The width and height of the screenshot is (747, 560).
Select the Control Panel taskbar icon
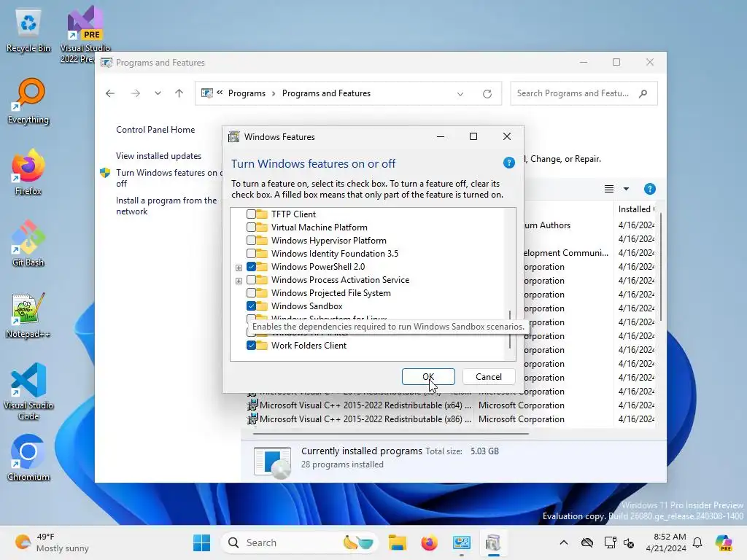tap(461, 542)
